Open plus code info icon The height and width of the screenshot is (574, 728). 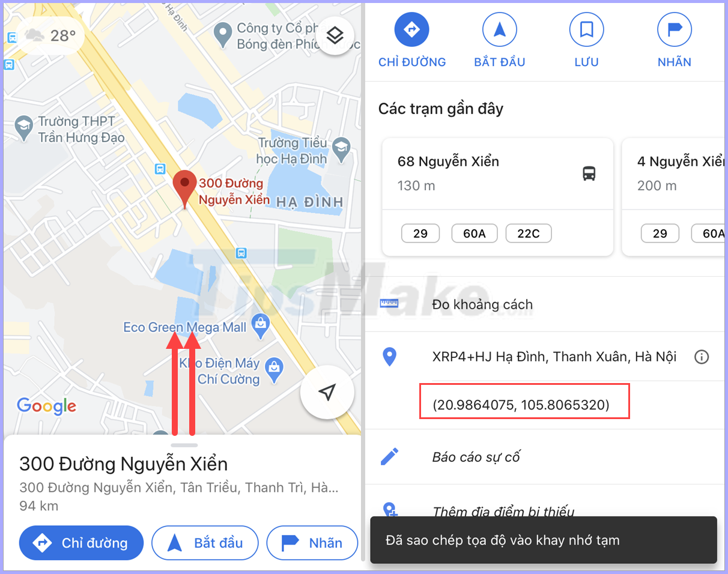pos(701,357)
